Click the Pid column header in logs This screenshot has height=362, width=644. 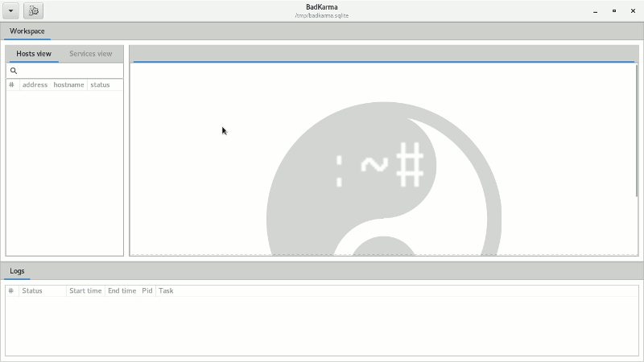(147, 290)
